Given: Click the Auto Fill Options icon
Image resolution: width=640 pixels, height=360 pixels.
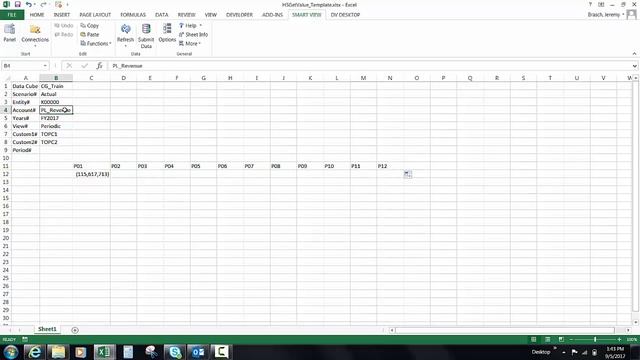Looking at the screenshot, I should pyautogui.click(x=408, y=174).
